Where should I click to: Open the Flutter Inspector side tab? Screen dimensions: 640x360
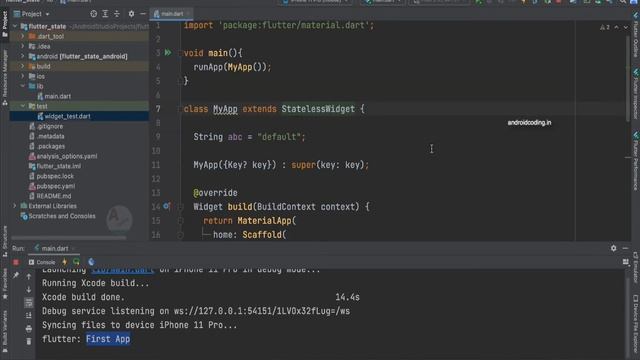636,94
